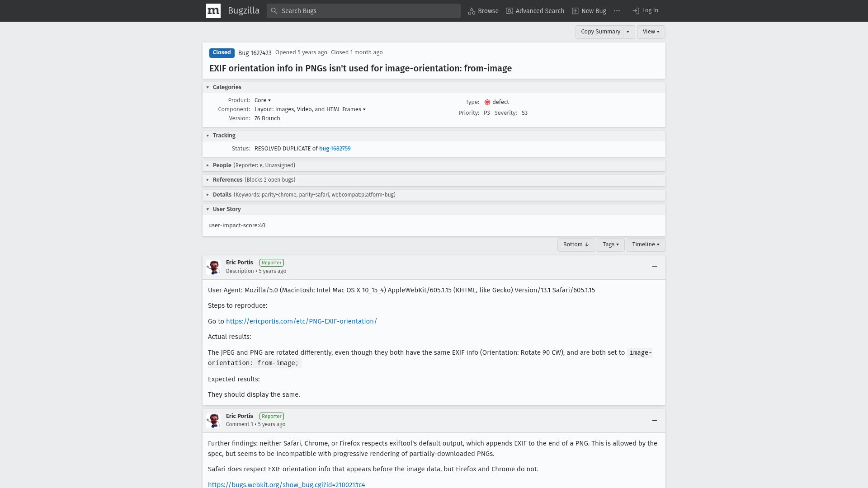Open the ericportis.com PNG-EXIF-orientation link
Image resolution: width=868 pixels, height=488 pixels.
pyautogui.click(x=301, y=321)
